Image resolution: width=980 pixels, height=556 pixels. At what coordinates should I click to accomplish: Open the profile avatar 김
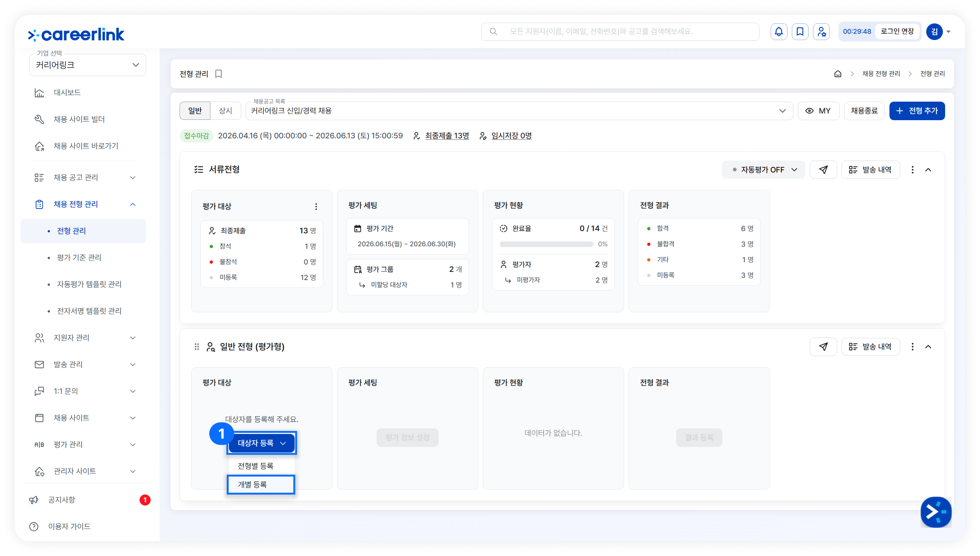(x=934, y=32)
